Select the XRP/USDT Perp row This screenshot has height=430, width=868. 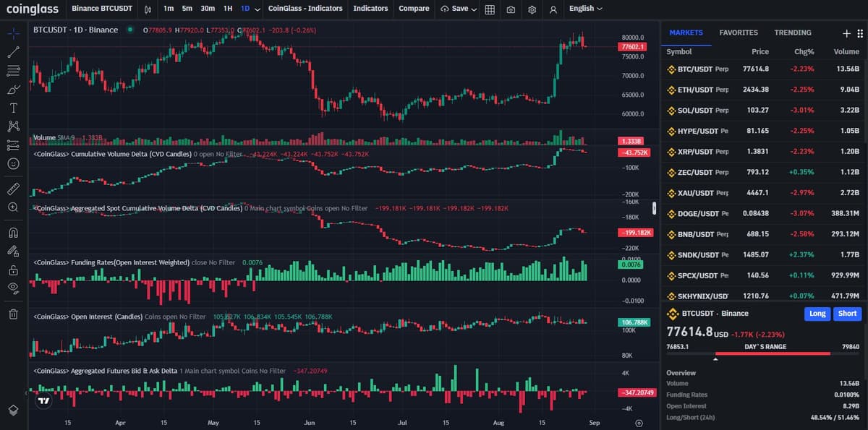click(x=764, y=152)
